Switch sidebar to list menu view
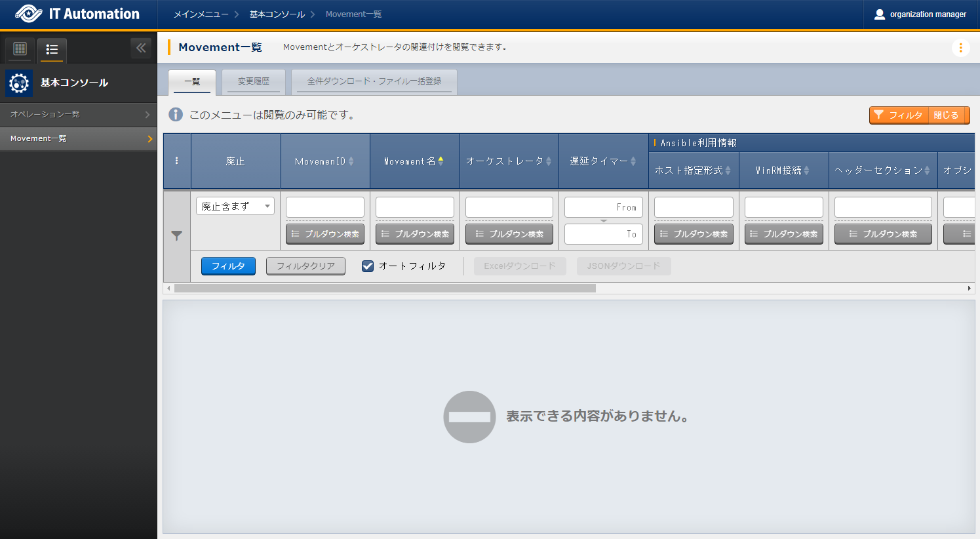Image resolution: width=980 pixels, height=539 pixels. click(52, 49)
